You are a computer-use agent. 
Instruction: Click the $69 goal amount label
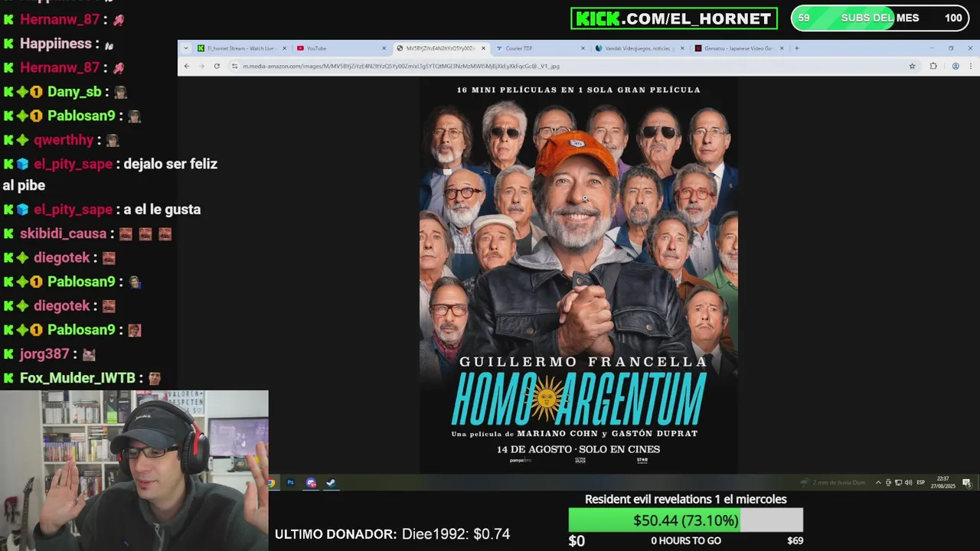click(795, 541)
